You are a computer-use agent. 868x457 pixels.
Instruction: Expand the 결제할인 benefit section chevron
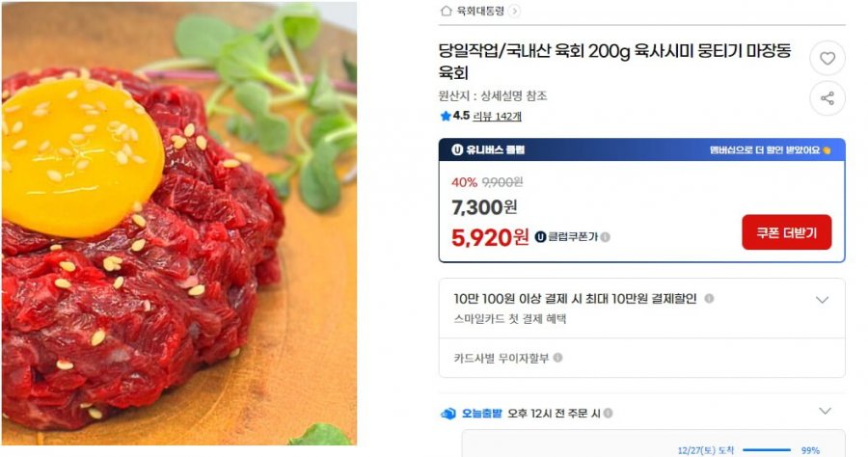822,300
